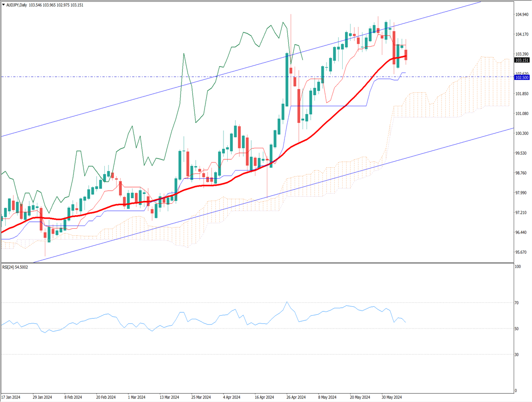The height and width of the screenshot is (402, 532).
Task: Click the black triangle beside AUDJPY,Daily
Action: click(x=3, y=5)
